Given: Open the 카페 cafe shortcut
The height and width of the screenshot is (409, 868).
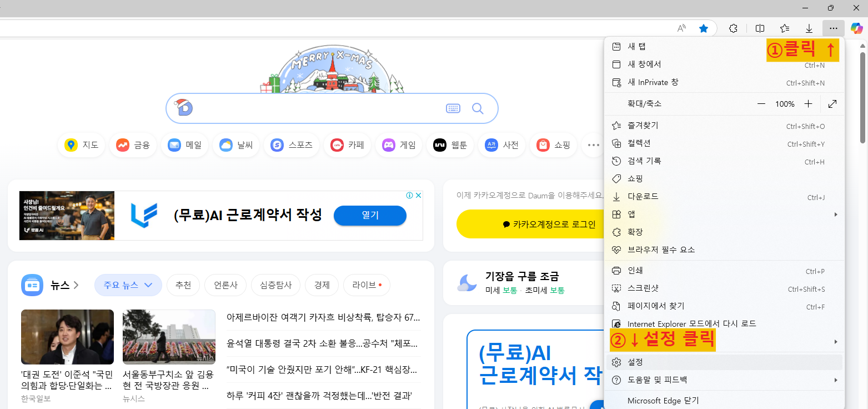Looking at the screenshot, I should (x=347, y=145).
